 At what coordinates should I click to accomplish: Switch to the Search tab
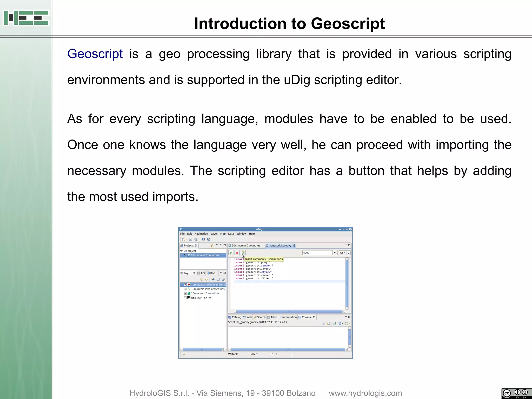[260, 317]
